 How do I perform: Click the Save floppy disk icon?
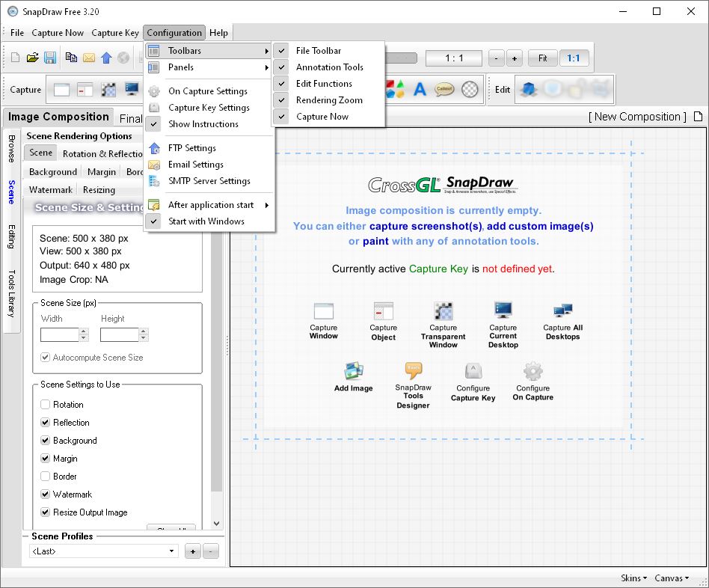point(49,58)
